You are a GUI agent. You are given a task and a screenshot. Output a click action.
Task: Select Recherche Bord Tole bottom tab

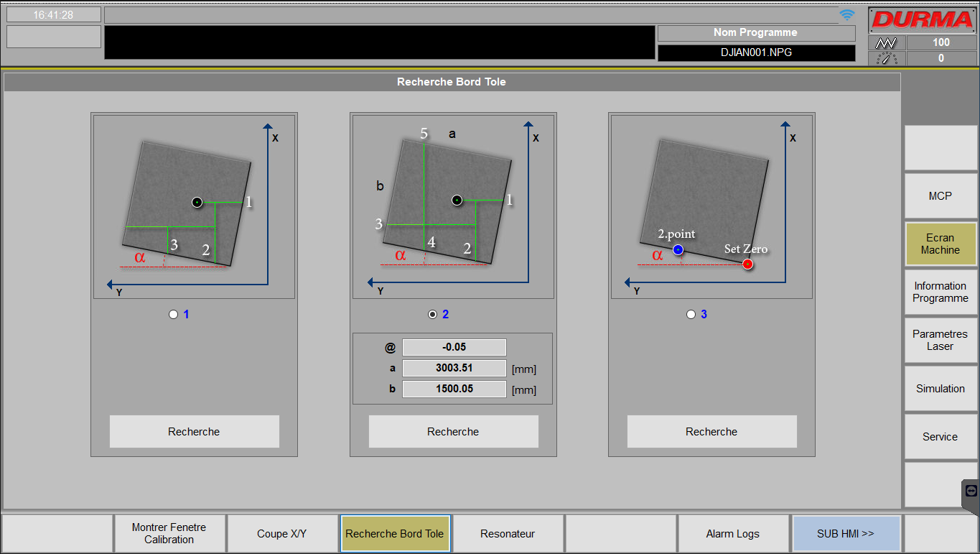click(395, 533)
